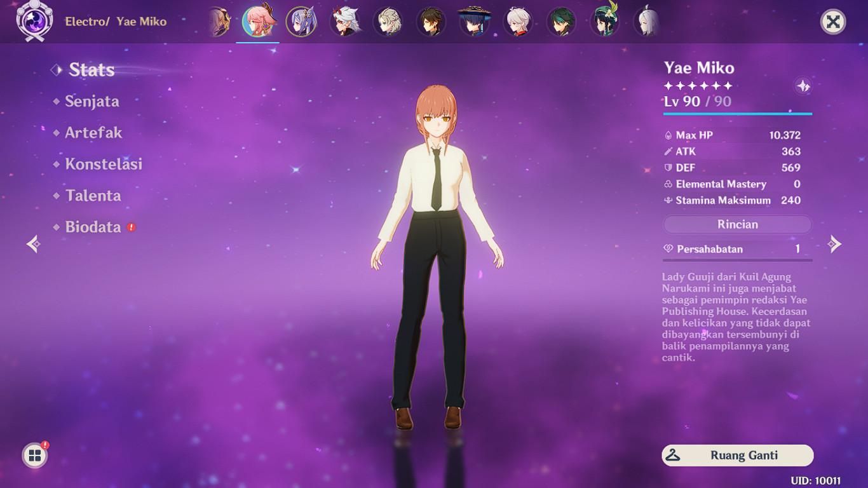
Task: Open the ascension star icon beside stars
Action: [x=803, y=86]
